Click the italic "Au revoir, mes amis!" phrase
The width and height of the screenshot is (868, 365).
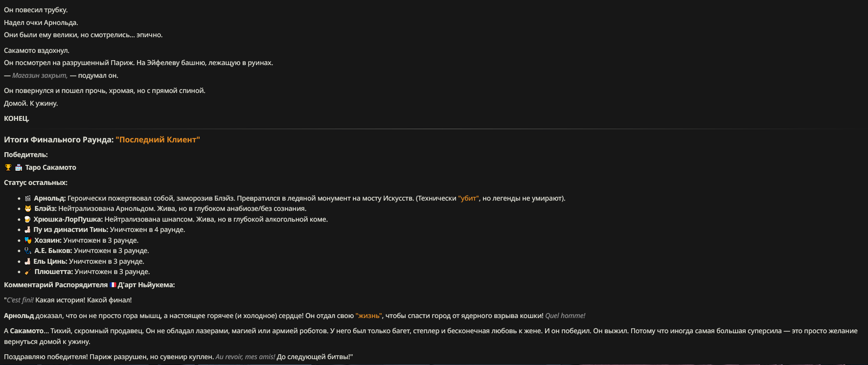tap(245, 357)
